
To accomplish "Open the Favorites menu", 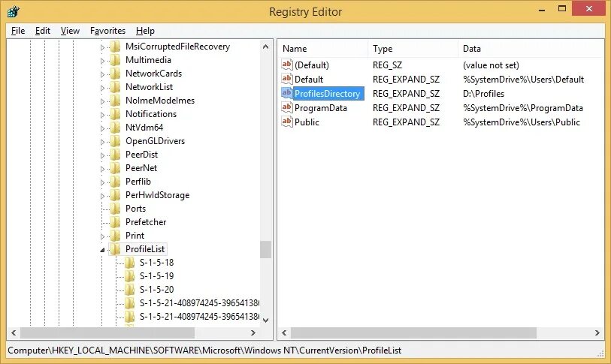I will tap(107, 31).
